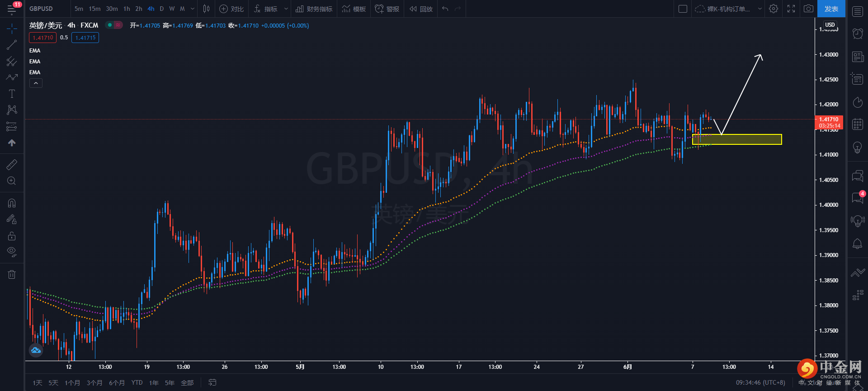This screenshot has height=391, width=868.
Task: Toggle lock all drawing tools
Action: (12, 236)
